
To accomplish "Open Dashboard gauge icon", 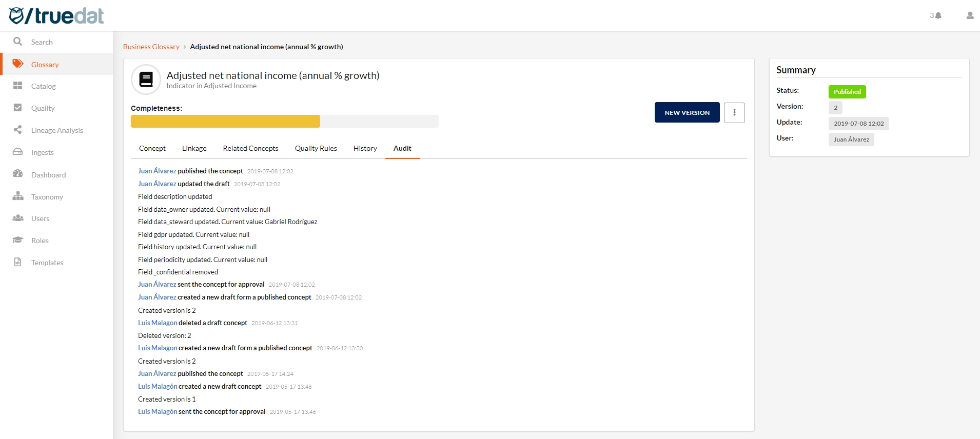I will click(x=18, y=174).
